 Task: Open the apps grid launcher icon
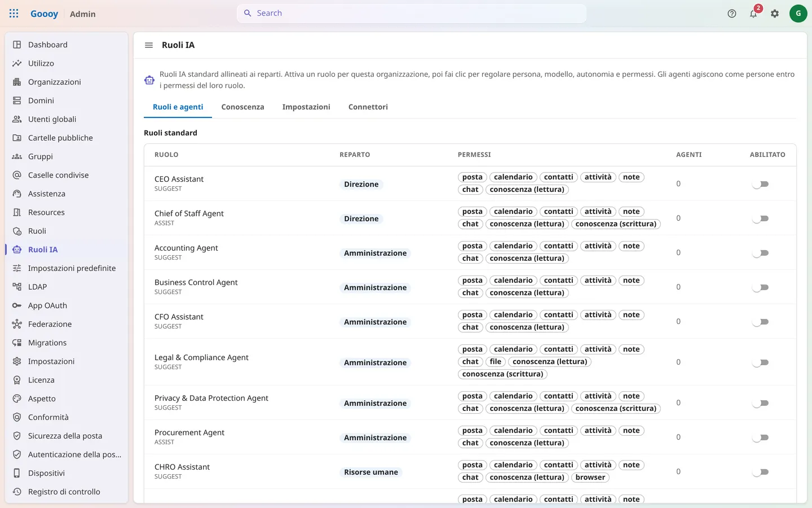click(x=14, y=14)
